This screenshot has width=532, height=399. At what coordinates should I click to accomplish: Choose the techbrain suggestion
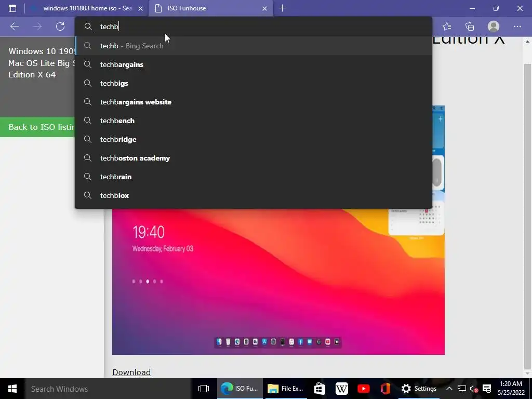click(x=254, y=177)
